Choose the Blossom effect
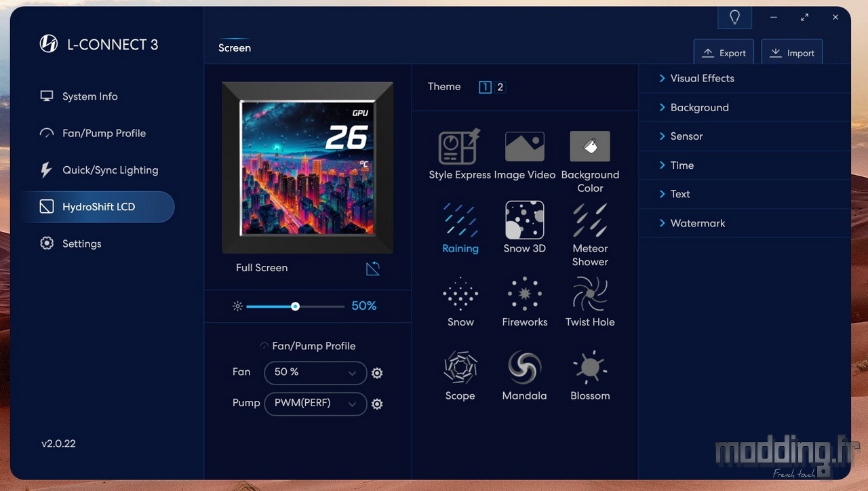Viewport: 868px width, 491px height. pos(590,368)
